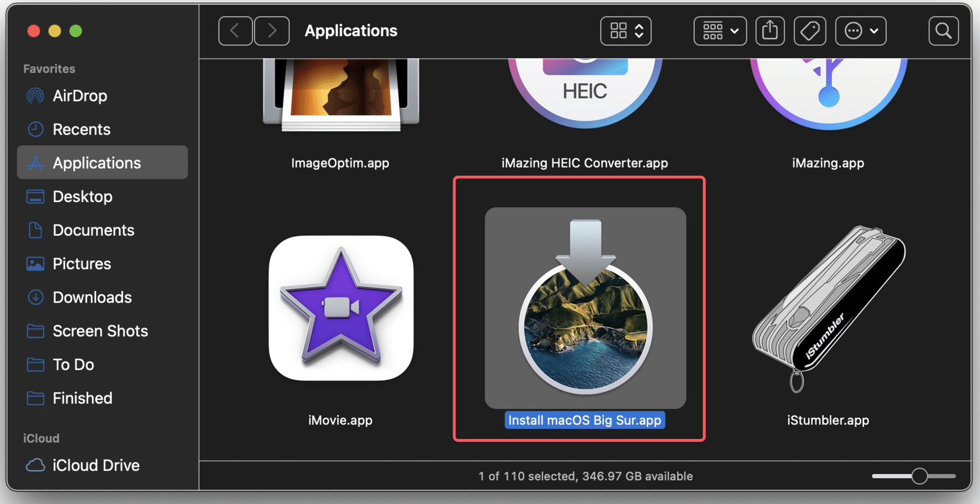Open the Search icon in the toolbar
Screen dimensions: 980x504
click(x=943, y=30)
